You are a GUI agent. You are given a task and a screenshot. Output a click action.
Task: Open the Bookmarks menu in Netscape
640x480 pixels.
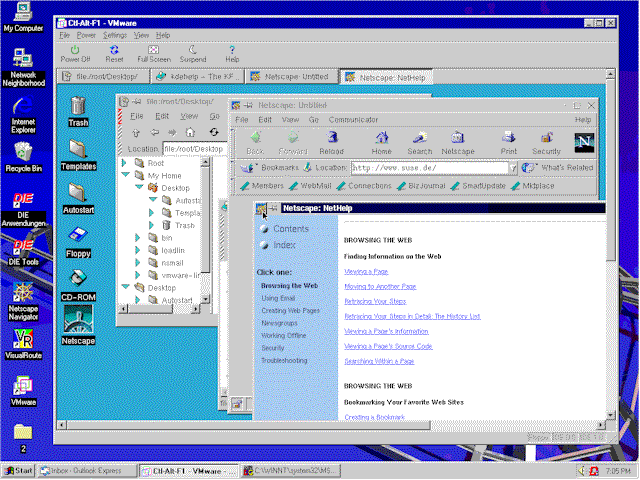[270, 168]
